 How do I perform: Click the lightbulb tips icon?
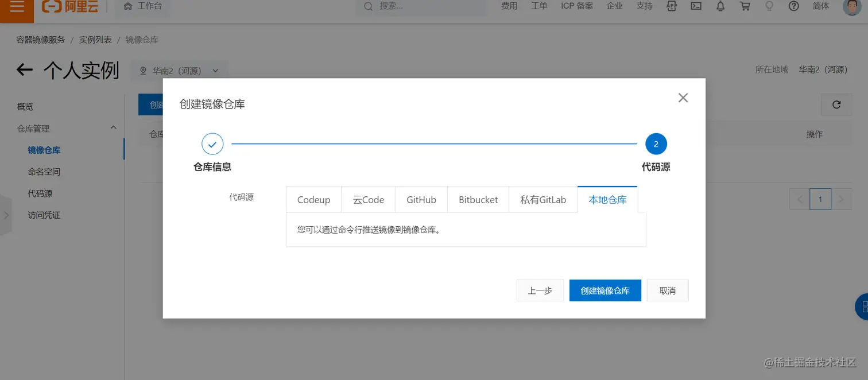(x=770, y=6)
